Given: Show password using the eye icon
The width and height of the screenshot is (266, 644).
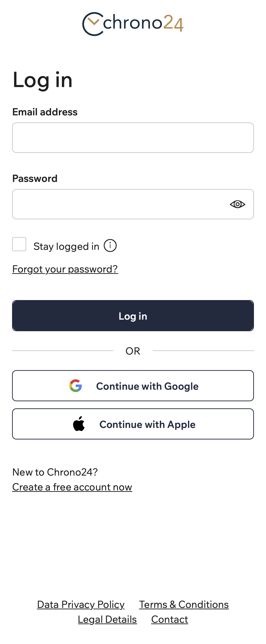Looking at the screenshot, I should [x=237, y=204].
